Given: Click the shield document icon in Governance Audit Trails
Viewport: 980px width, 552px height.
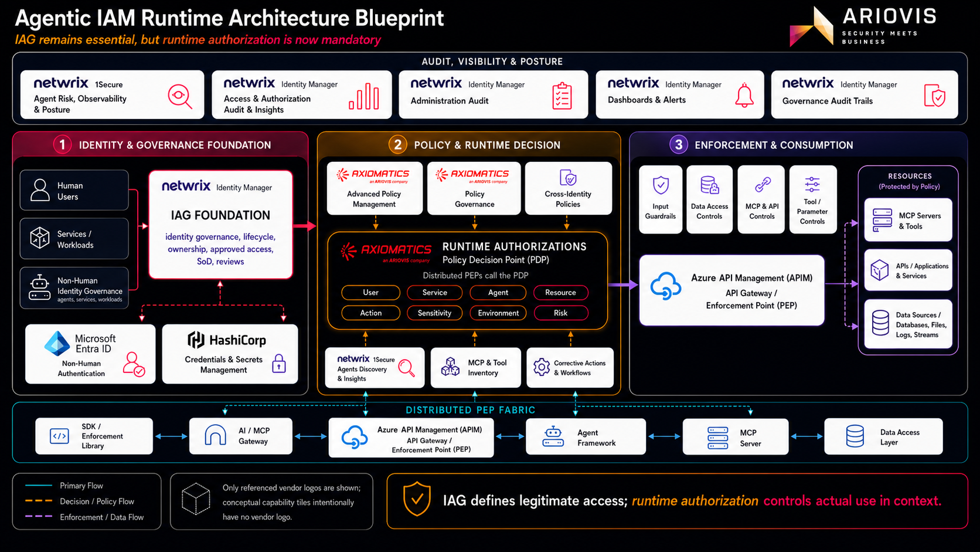Looking at the screenshot, I should click(x=934, y=96).
